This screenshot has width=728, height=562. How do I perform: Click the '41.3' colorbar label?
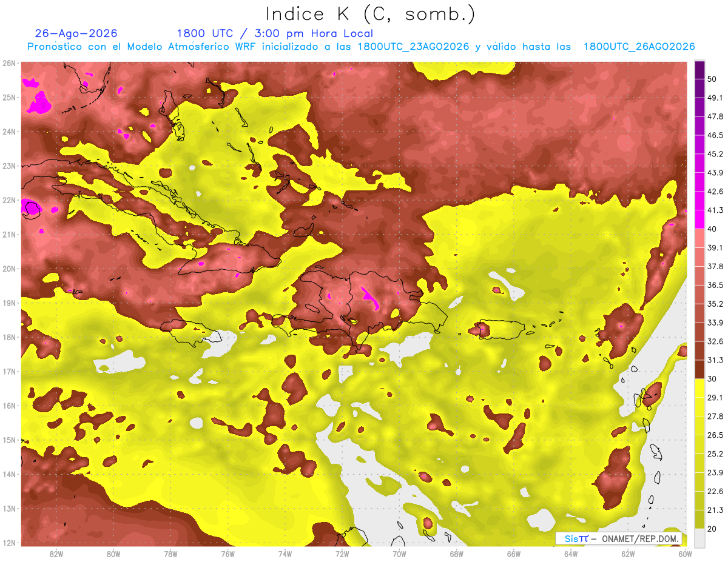point(715,210)
